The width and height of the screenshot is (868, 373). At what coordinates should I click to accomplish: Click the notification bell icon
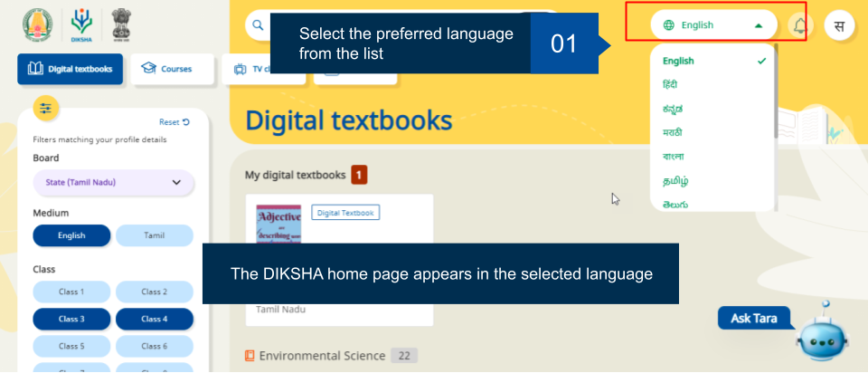[799, 25]
